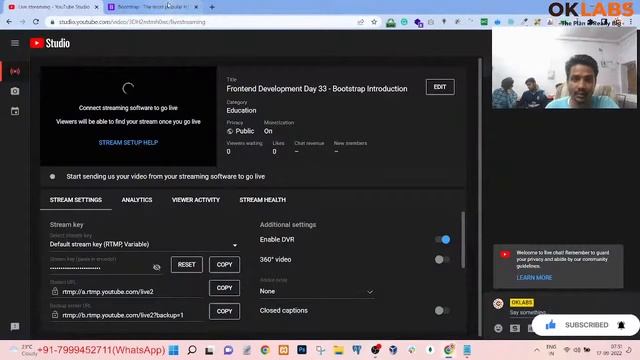Screen dimensions: 640x360
Task: Toggle the 360° video switch
Action: tap(442, 260)
